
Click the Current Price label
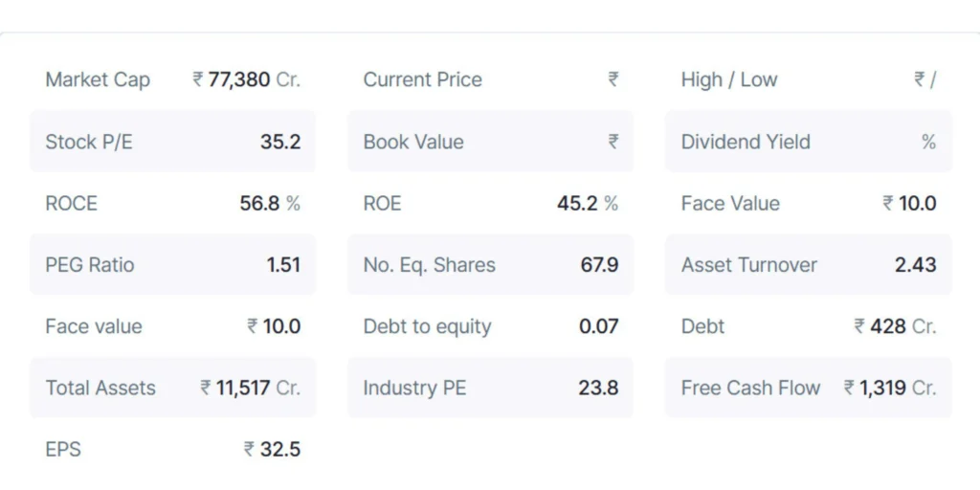pyautogui.click(x=422, y=80)
